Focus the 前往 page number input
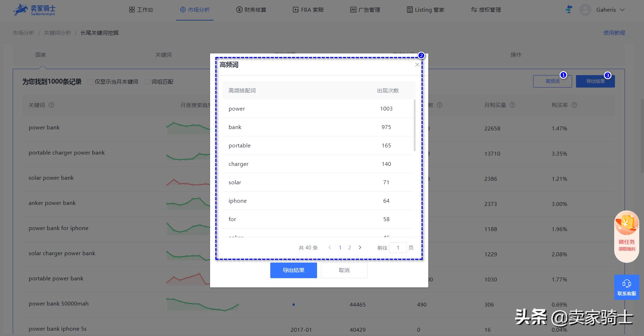Image resolution: width=644 pixels, height=336 pixels. [398, 247]
